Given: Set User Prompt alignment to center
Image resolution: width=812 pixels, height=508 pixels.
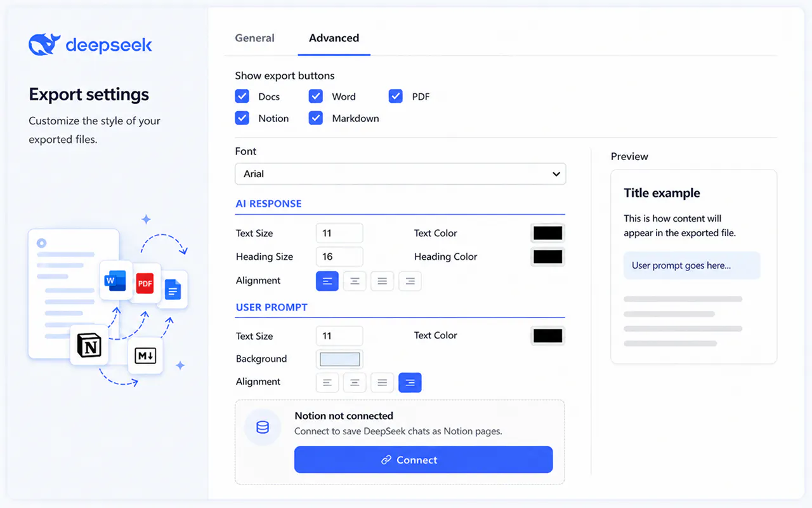Looking at the screenshot, I should (355, 382).
